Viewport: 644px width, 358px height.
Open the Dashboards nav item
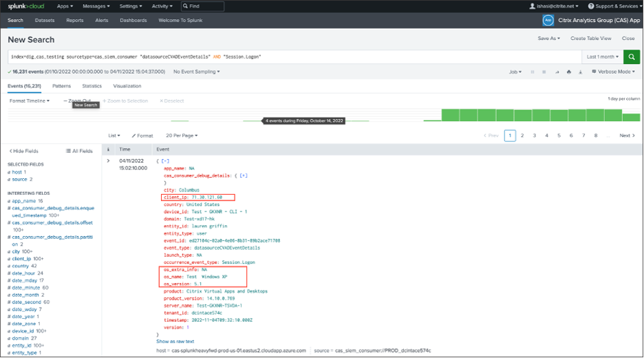click(133, 21)
